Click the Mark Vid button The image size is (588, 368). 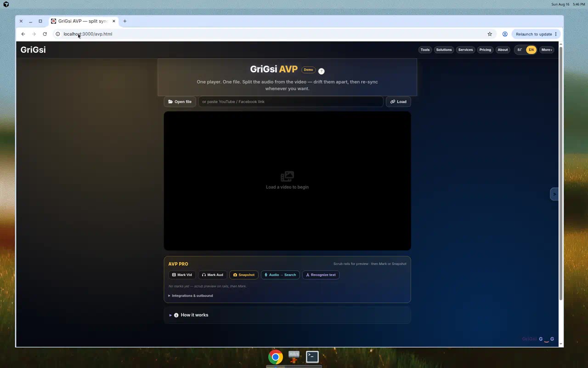tap(182, 275)
